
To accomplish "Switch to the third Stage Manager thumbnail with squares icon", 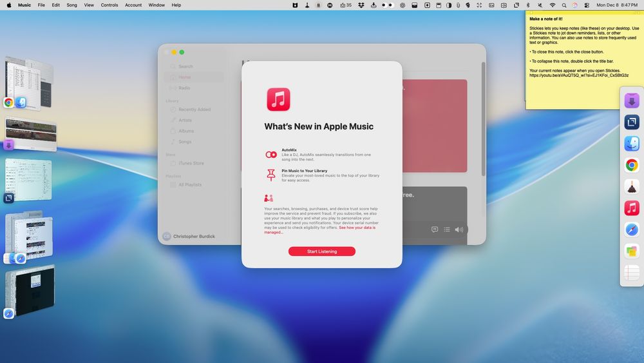I will (x=28, y=180).
